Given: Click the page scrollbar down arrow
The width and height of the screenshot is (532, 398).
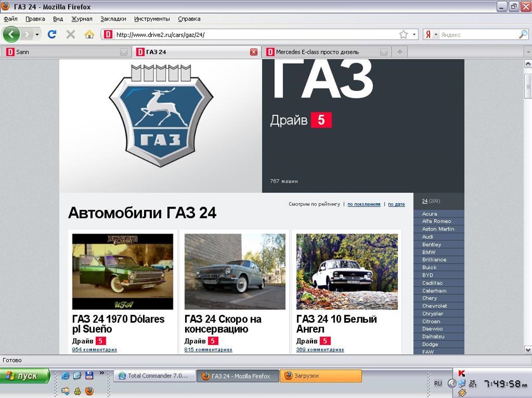Looking at the screenshot, I should point(528,350).
